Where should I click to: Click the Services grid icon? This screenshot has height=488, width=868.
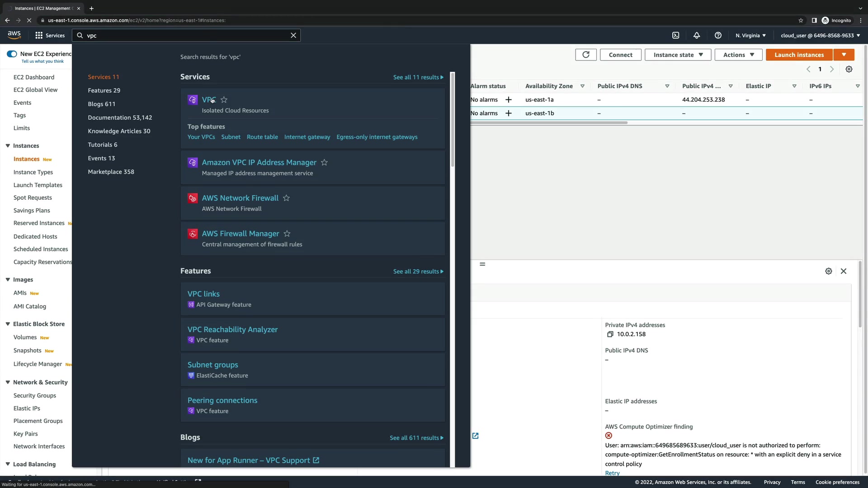39,35
